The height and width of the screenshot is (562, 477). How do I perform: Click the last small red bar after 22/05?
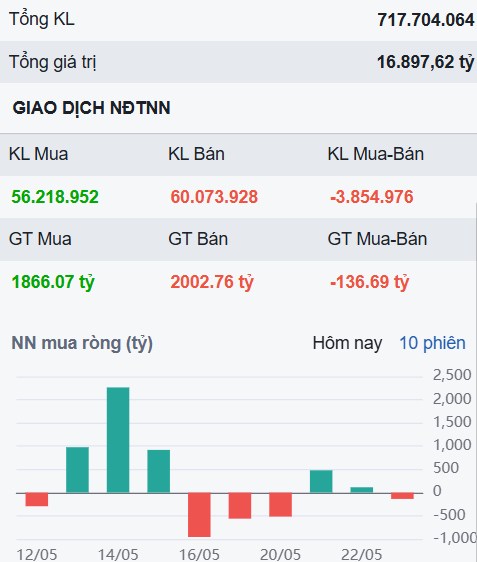pos(402,496)
